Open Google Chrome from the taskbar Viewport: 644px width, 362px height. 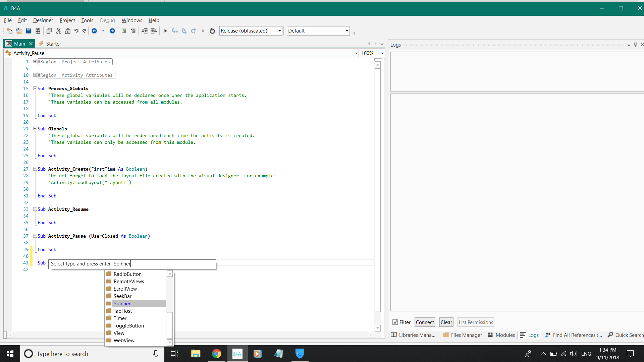click(x=217, y=354)
